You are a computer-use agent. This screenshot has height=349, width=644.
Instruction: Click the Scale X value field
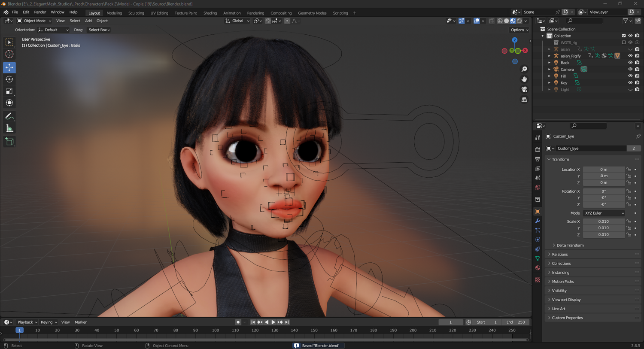(604, 222)
